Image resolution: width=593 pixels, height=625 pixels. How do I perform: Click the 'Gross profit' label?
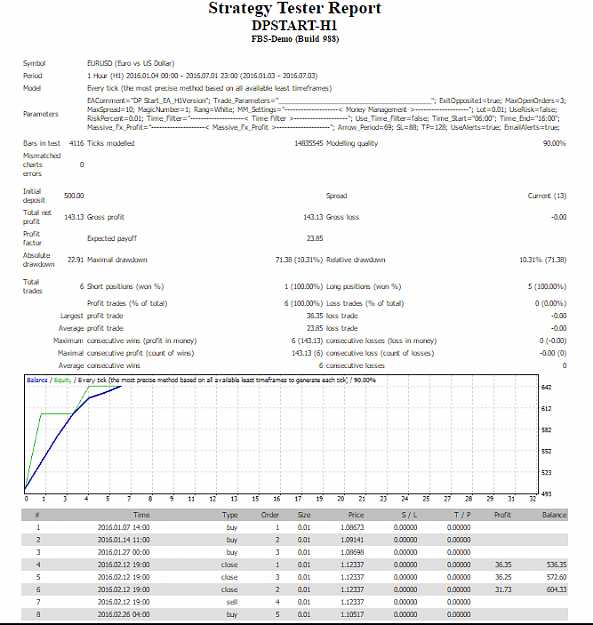point(106,217)
